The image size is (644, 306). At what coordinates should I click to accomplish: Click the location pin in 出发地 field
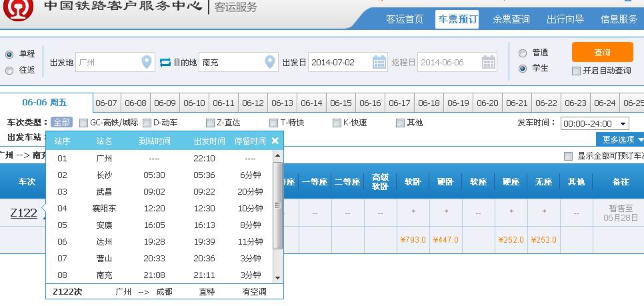pos(147,63)
